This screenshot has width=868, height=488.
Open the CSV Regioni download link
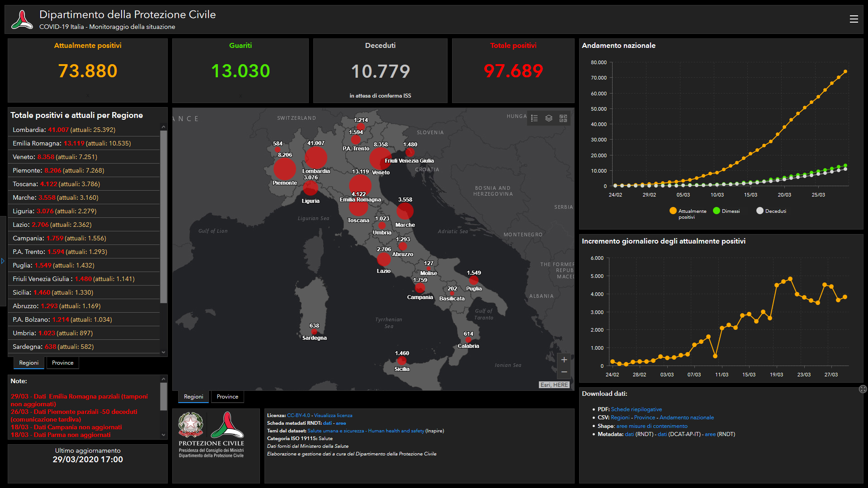pos(620,418)
